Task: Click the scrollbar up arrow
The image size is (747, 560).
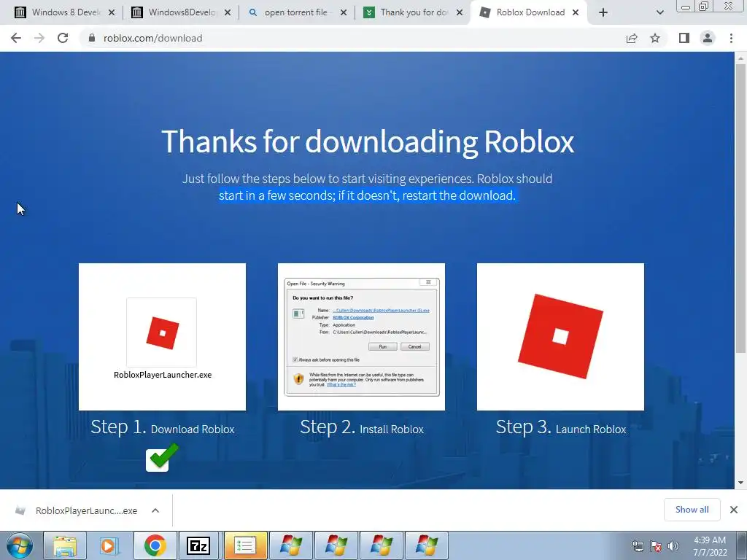Action: point(740,58)
